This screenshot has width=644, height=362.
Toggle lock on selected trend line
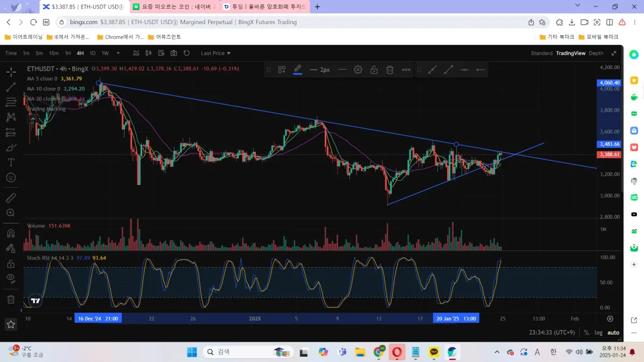pos(374,70)
